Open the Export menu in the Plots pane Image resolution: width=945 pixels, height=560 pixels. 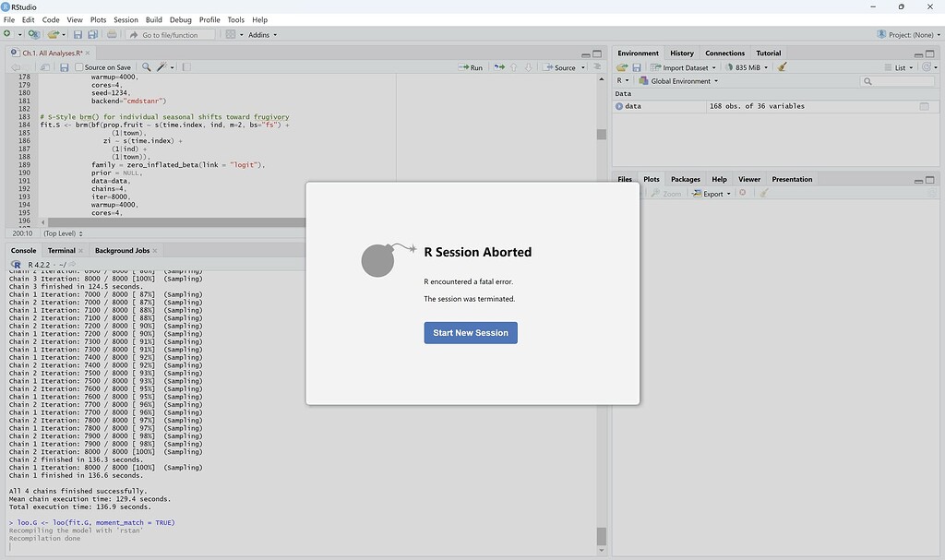pos(711,193)
